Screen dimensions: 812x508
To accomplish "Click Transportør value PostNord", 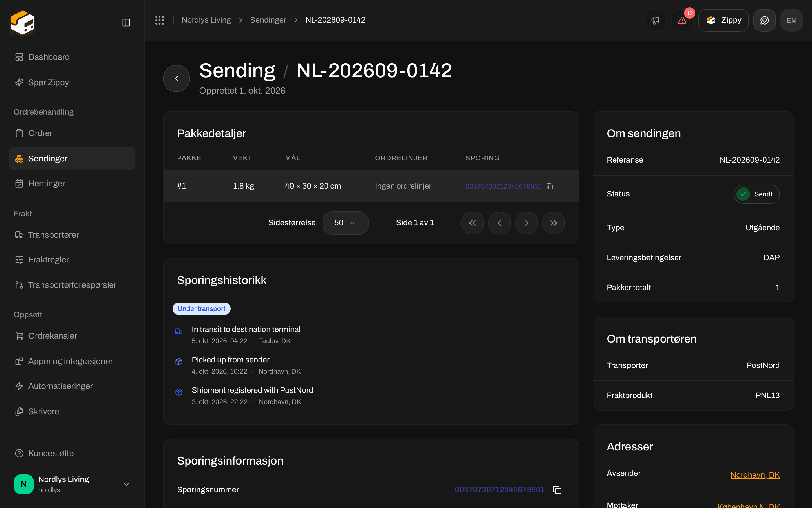I will tap(763, 365).
